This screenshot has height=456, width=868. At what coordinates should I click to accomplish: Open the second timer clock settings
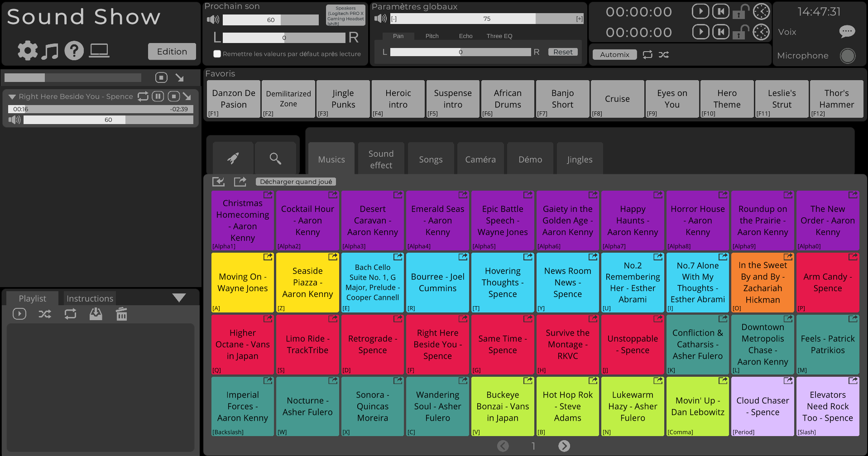(x=761, y=32)
